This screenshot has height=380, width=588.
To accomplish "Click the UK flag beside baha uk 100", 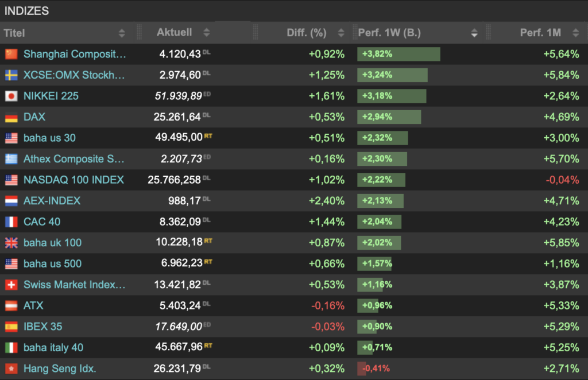I will 11,243.
